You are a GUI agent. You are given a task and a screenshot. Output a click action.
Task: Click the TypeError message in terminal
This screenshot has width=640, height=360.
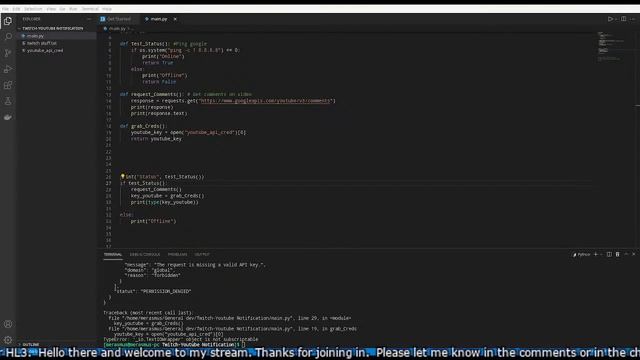click(x=180, y=339)
